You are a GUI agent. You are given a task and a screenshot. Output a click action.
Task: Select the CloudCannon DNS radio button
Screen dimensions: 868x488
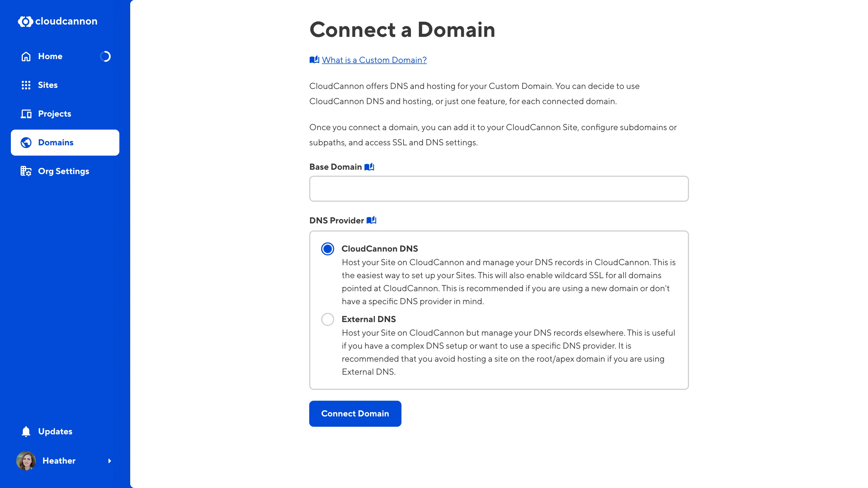[x=327, y=249]
